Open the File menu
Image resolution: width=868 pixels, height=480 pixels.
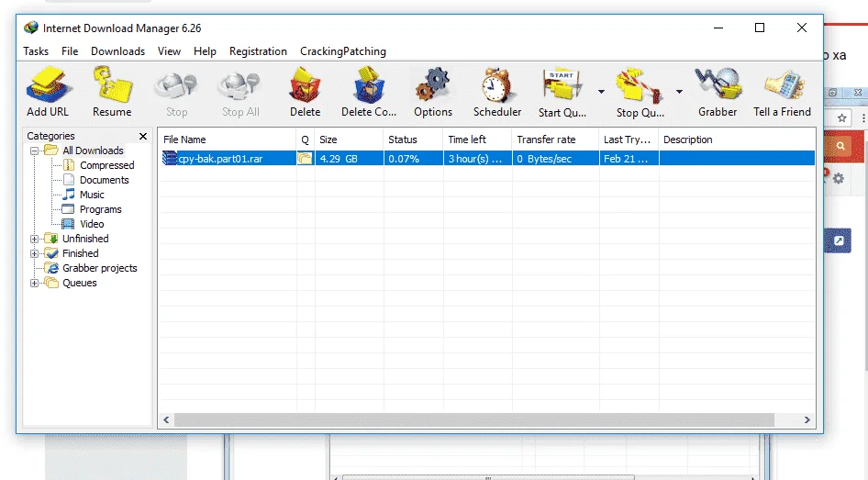click(x=70, y=50)
